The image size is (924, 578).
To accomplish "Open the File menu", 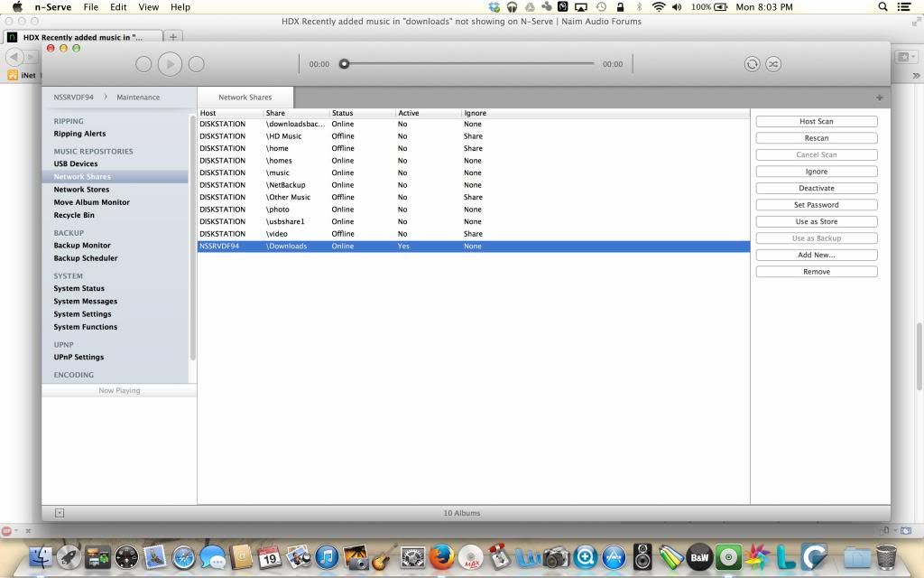I will 91,7.
